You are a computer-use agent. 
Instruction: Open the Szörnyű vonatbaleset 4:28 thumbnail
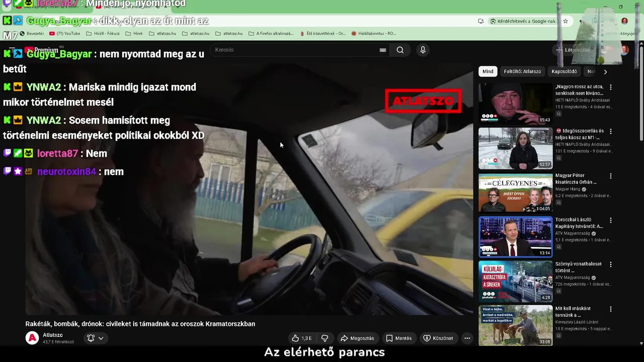(x=515, y=281)
